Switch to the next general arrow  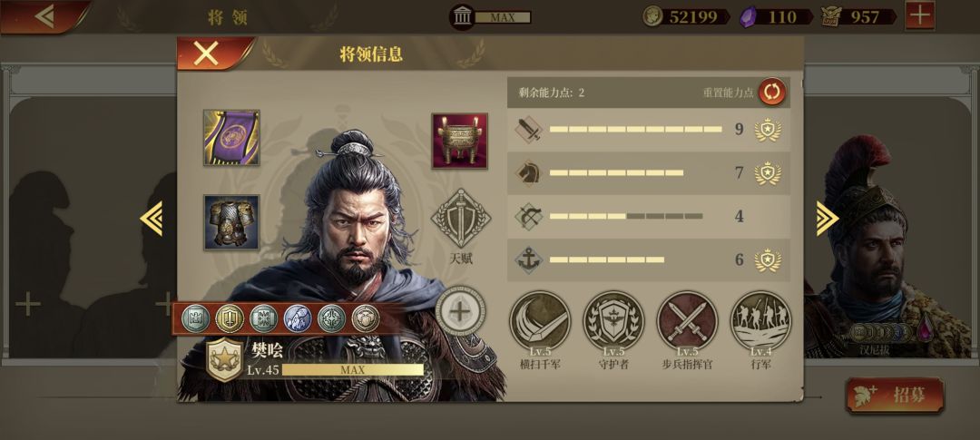(827, 218)
